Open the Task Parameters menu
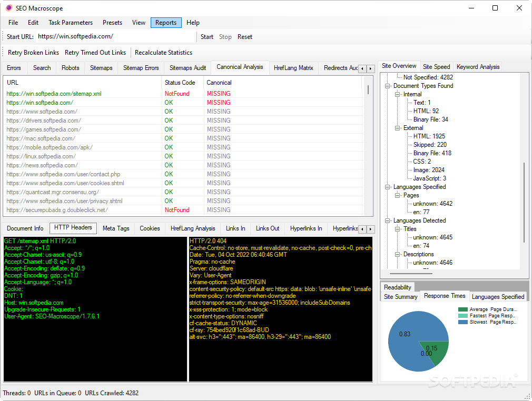This screenshot has height=401, width=532. point(71,23)
